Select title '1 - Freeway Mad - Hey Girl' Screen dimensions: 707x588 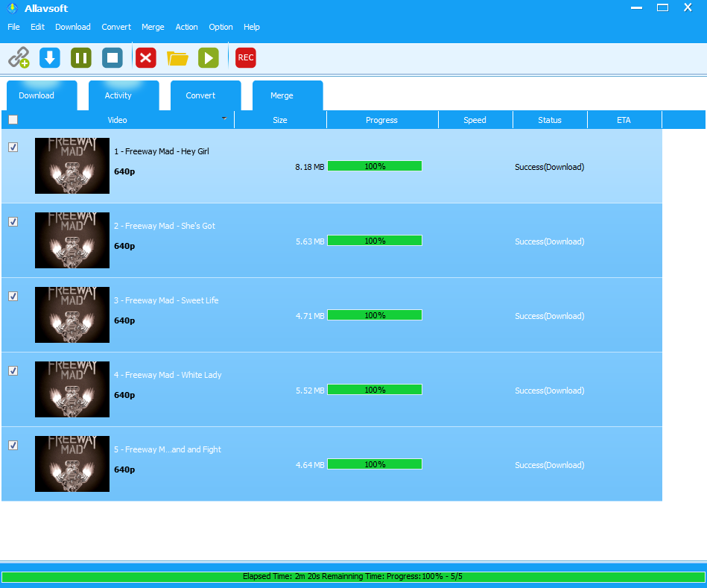pyautogui.click(x=162, y=151)
